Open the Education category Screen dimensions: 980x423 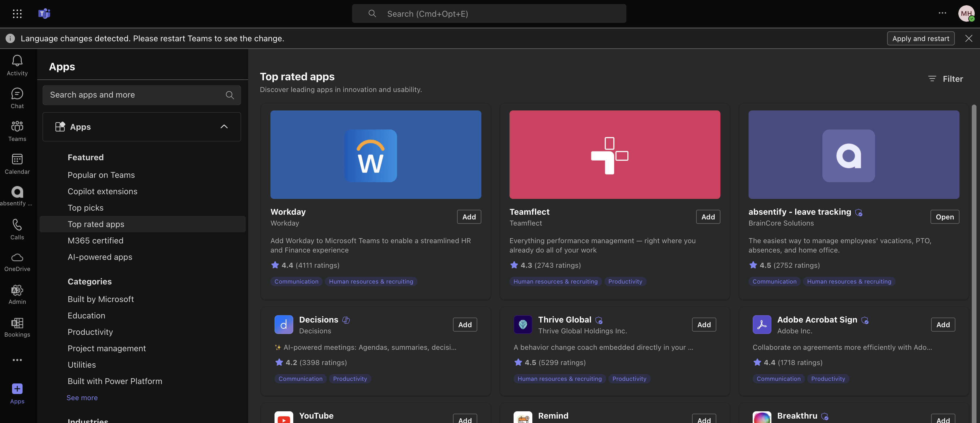(x=86, y=315)
